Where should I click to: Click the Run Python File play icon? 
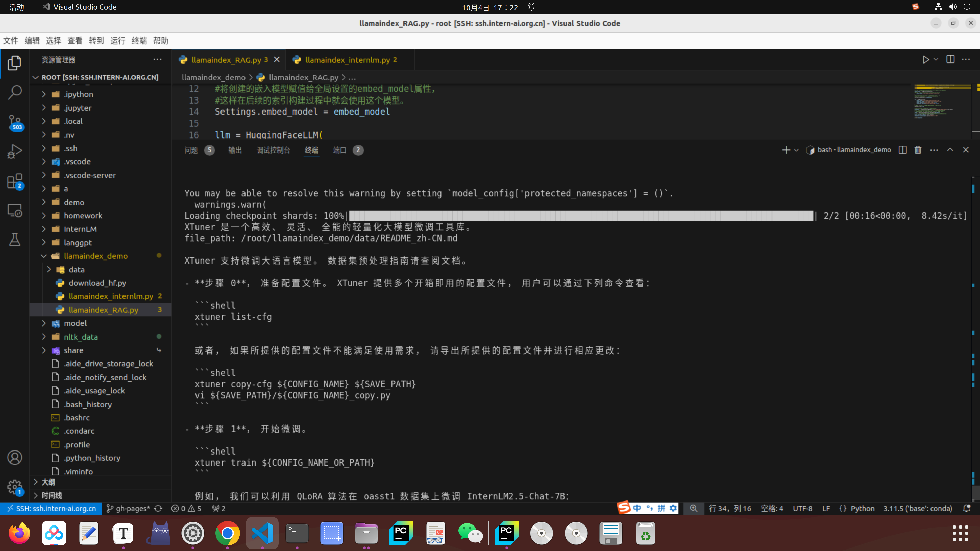926,60
